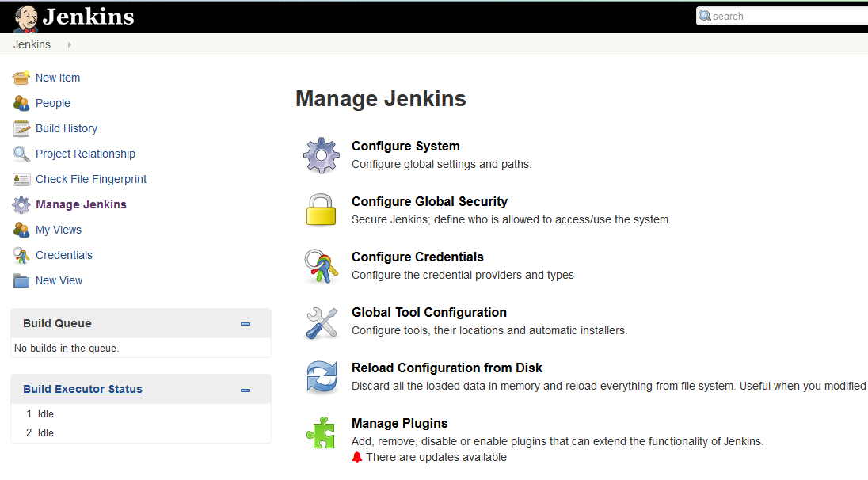Open Manage Plugins puzzle-piece icon
This screenshot has width=868, height=480.
321,432
